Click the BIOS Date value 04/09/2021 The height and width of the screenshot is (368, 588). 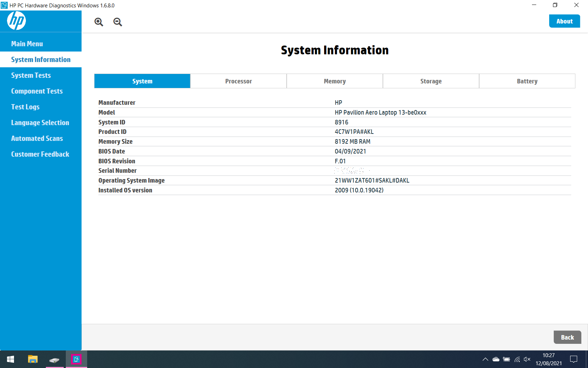click(350, 151)
